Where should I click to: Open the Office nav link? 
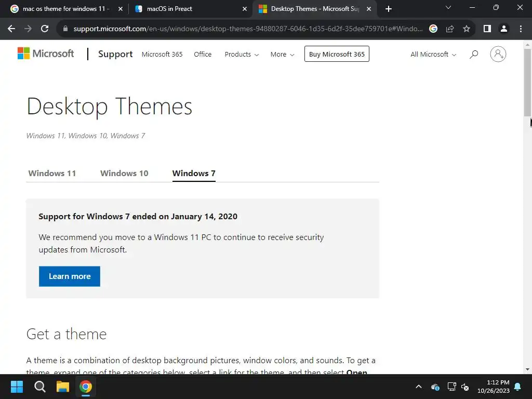tap(203, 54)
